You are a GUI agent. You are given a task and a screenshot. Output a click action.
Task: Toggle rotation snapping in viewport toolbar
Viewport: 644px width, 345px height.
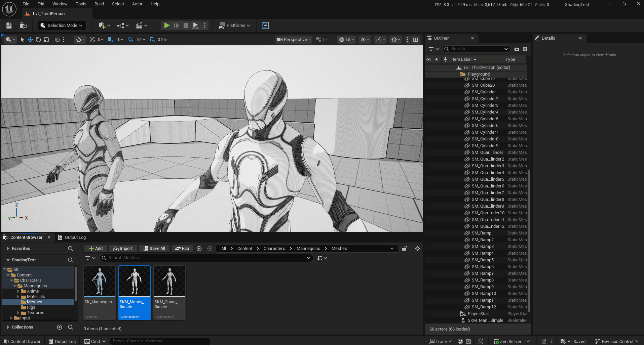[x=130, y=40]
